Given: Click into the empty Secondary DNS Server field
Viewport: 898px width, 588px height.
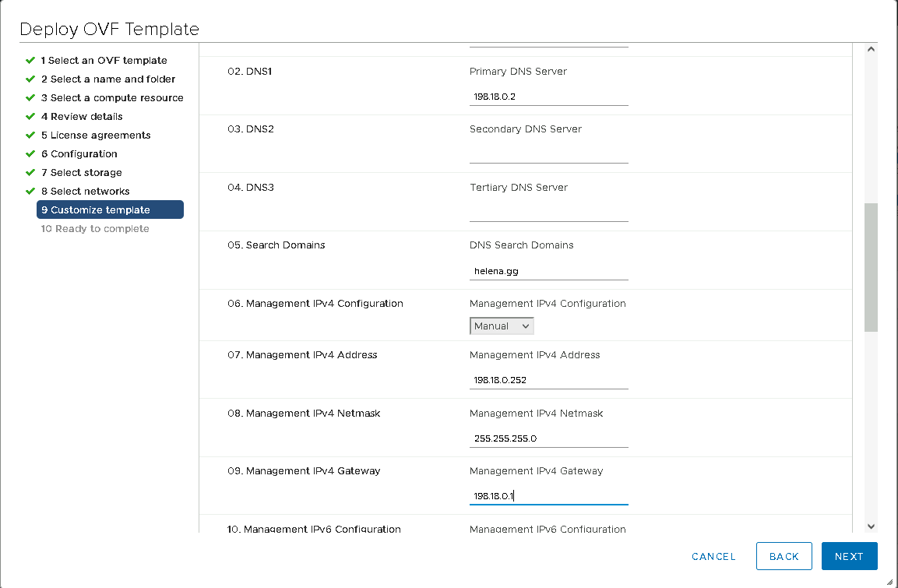Looking at the screenshot, I should click(548, 154).
